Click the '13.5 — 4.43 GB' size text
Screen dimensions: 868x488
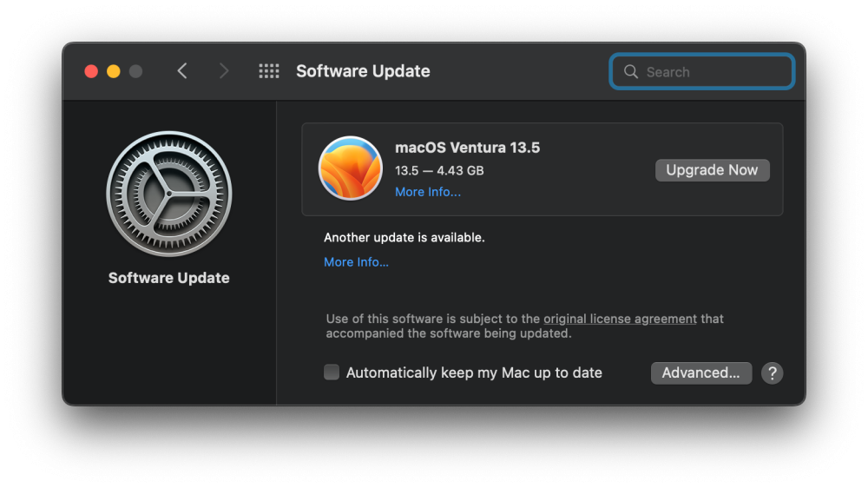439,170
